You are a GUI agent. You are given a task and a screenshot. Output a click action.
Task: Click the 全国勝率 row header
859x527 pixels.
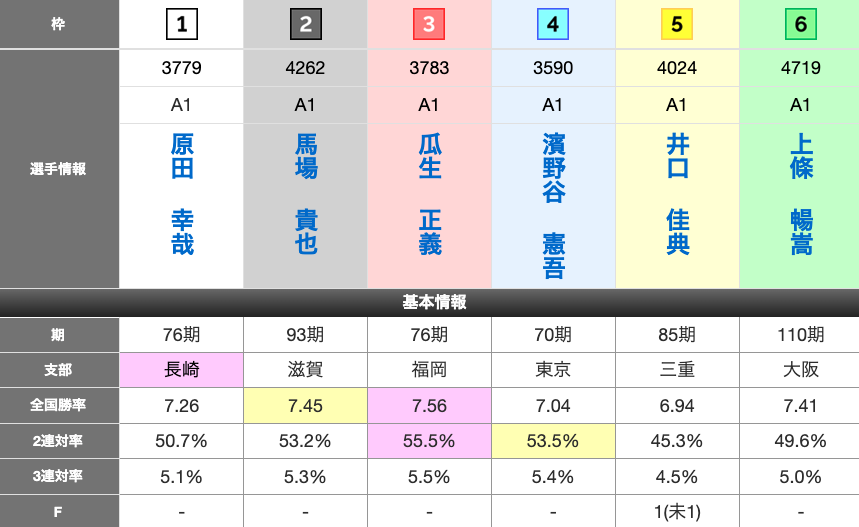tap(59, 405)
